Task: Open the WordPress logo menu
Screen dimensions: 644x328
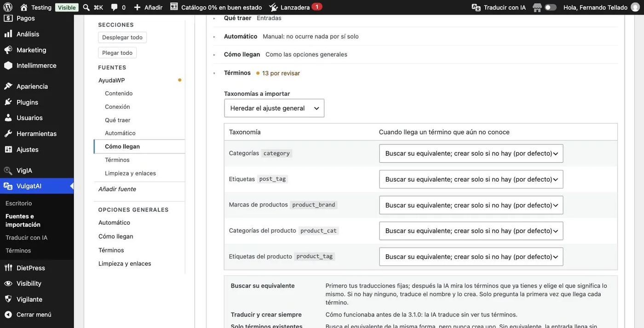Action: (x=8, y=7)
